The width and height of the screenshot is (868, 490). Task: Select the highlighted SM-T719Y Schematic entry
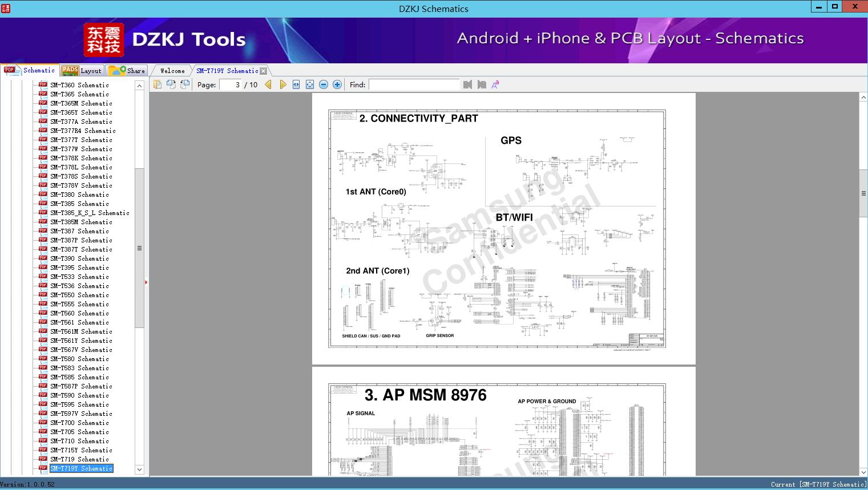(x=81, y=468)
